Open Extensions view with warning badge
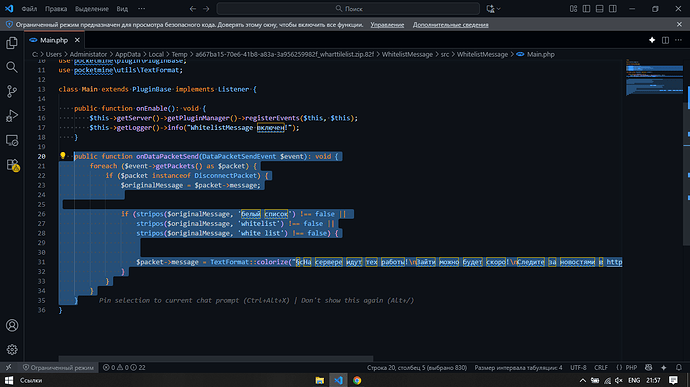The image size is (690, 387). point(12,165)
